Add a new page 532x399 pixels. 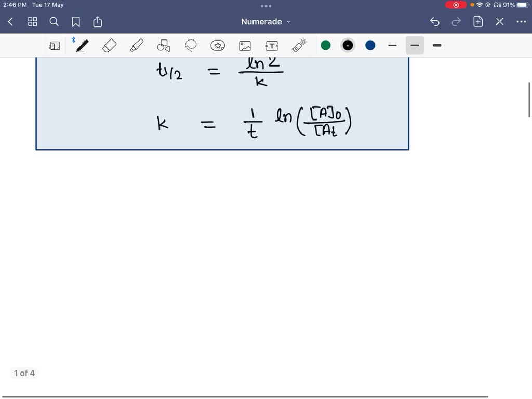[x=477, y=22]
